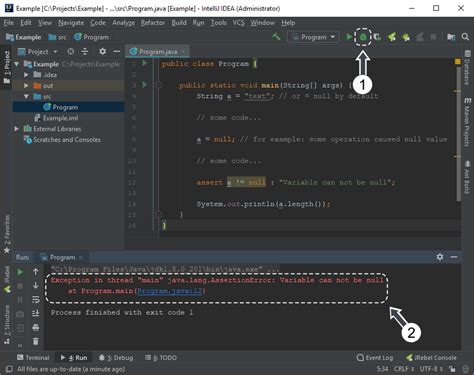Print the Run console output
This screenshot has height=375, width=474.
click(x=36, y=327)
